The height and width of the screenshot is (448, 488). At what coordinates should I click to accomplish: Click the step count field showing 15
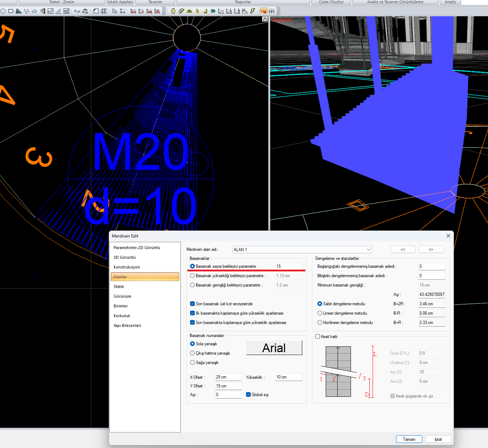pos(289,266)
